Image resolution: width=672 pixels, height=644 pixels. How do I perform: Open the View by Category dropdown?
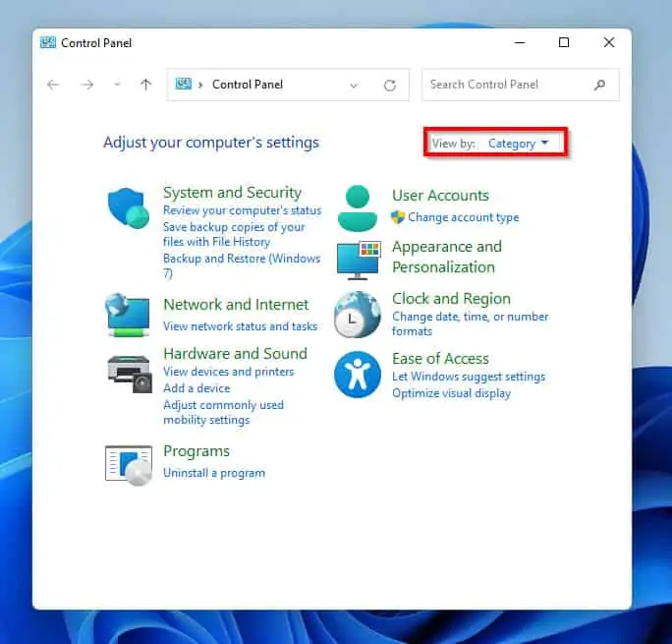click(518, 144)
